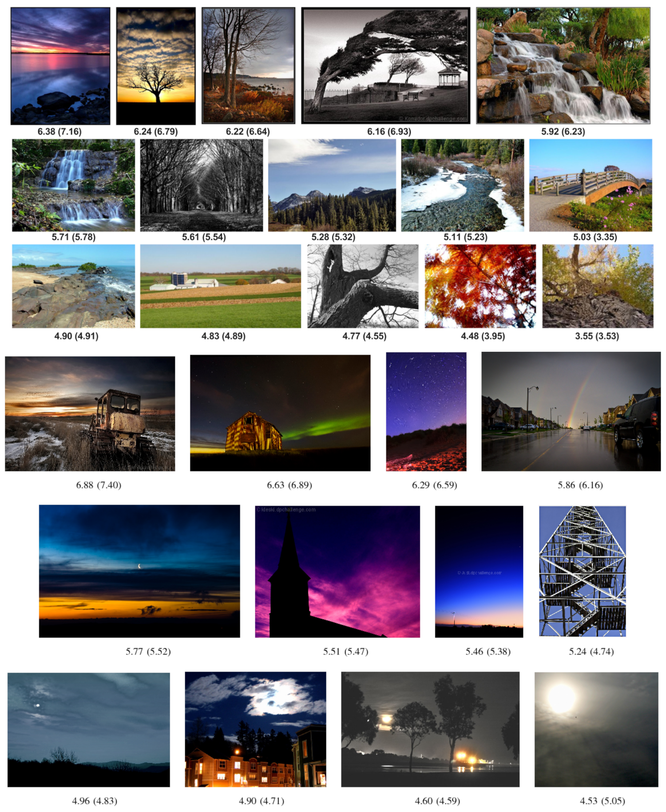Click the rocky waterfall garden image scored 5.92

coord(563,65)
